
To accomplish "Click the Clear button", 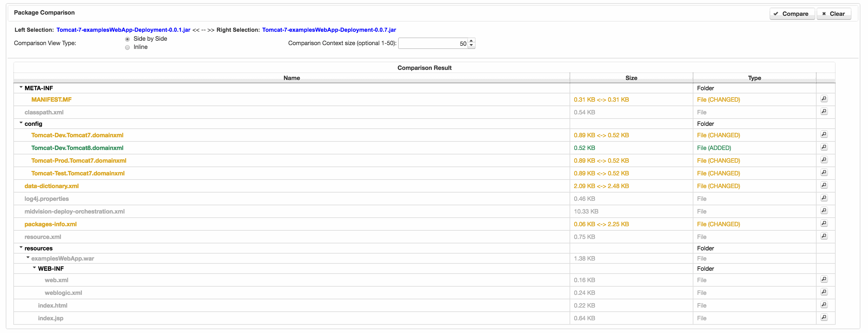I will tap(834, 14).
